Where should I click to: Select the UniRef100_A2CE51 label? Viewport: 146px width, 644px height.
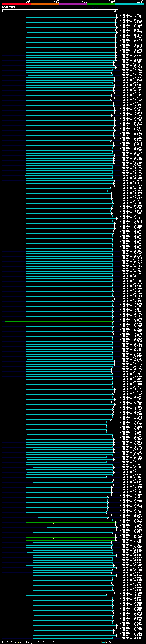(131, 371)
